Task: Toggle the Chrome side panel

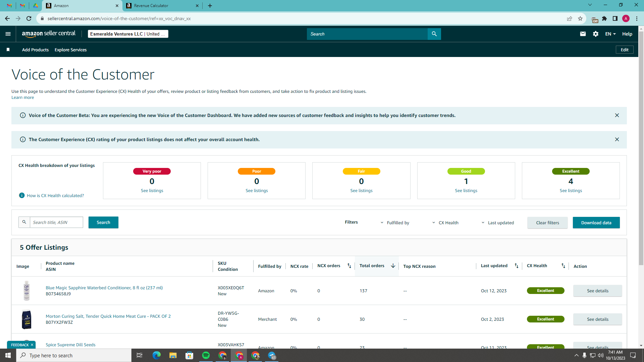Action: coord(615,18)
